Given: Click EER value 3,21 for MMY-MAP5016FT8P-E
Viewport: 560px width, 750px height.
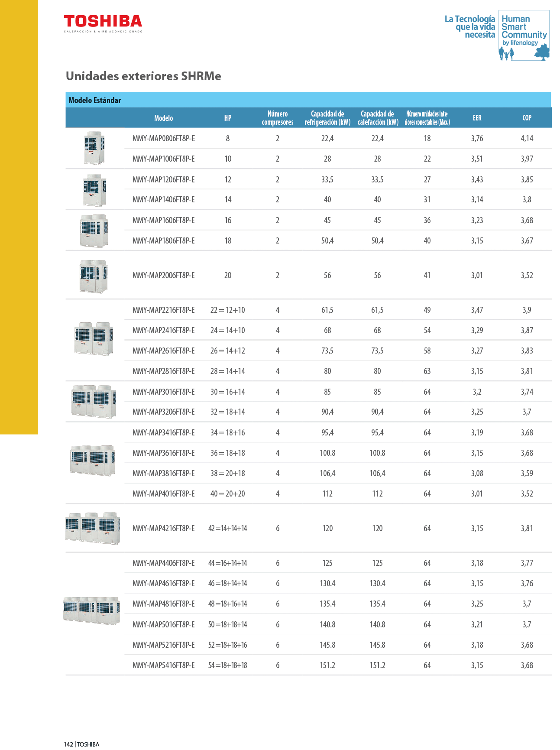Looking at the screenshot, I should [477, 625].
